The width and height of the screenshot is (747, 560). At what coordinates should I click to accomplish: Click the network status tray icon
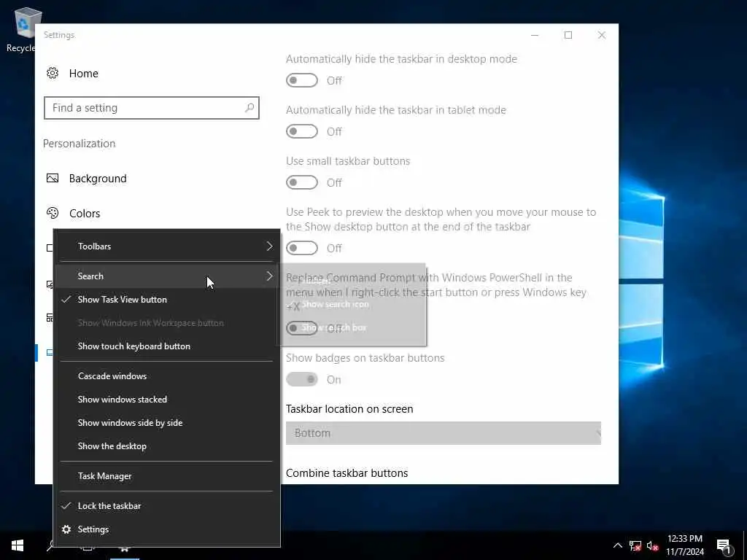635,546
